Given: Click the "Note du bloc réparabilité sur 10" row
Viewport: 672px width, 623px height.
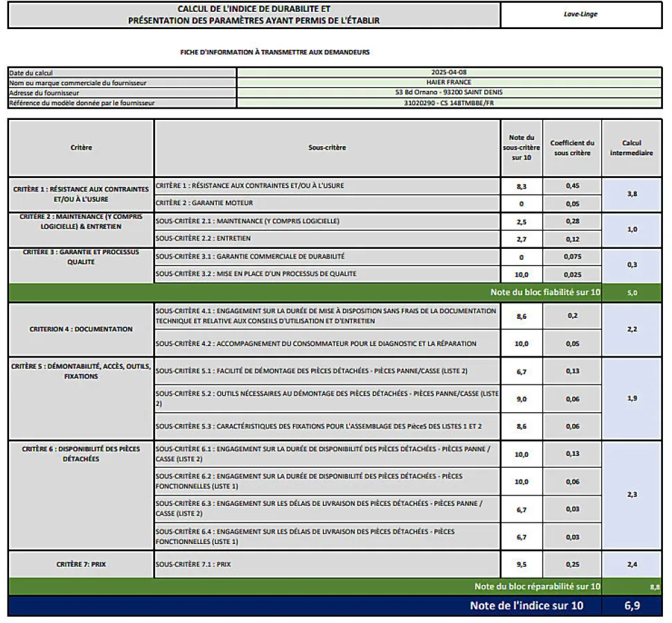Looking at the screenshot, I should (537, 587).
